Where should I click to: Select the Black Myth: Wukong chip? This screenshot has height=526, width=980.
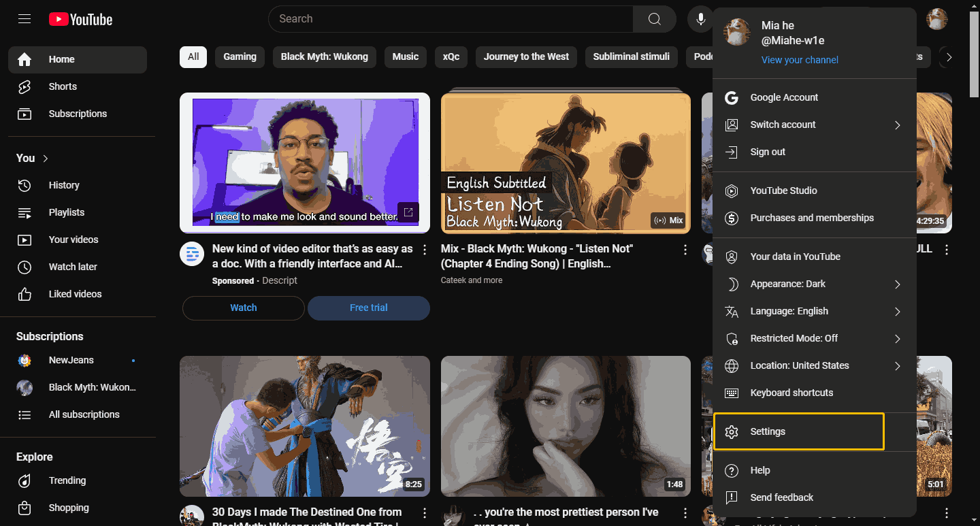(x=325, y=57)
